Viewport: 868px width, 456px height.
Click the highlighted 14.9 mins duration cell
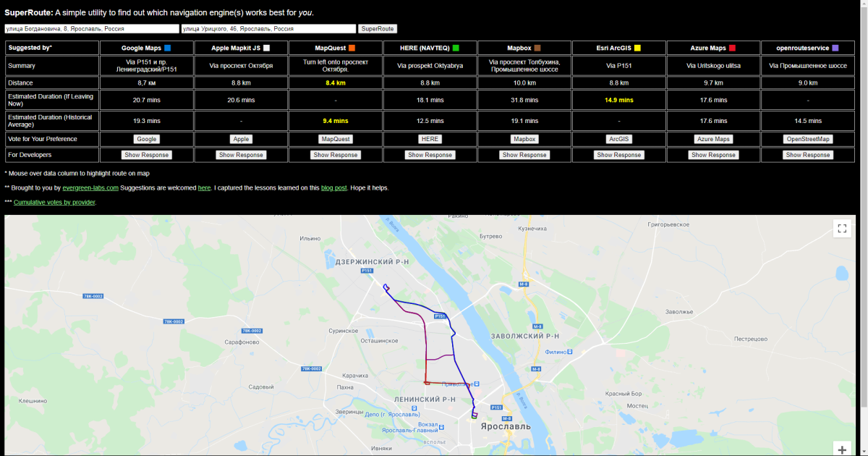618,100
